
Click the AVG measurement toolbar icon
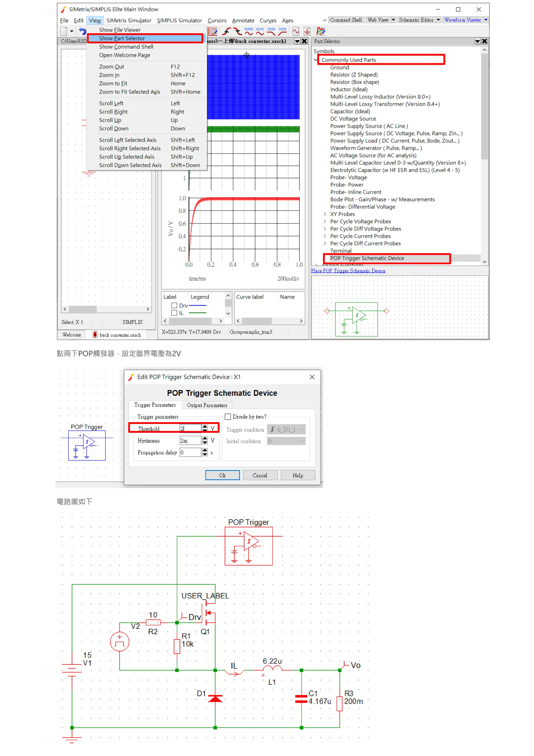pos(260,31)
